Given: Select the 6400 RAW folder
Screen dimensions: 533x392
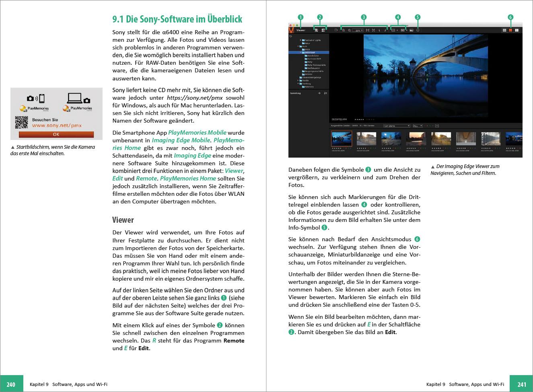Looking at the screenshot, I should click(x=310, y=53).
